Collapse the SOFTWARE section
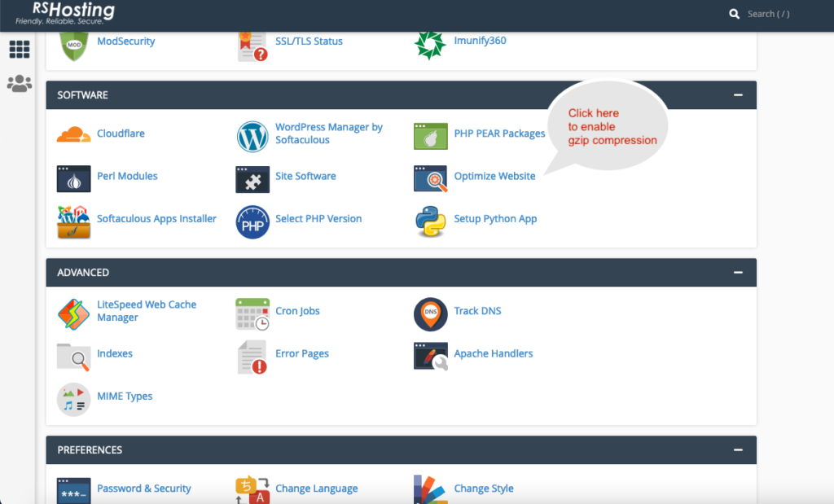Screen dimensions: 834x504 (x=738, y=94)
